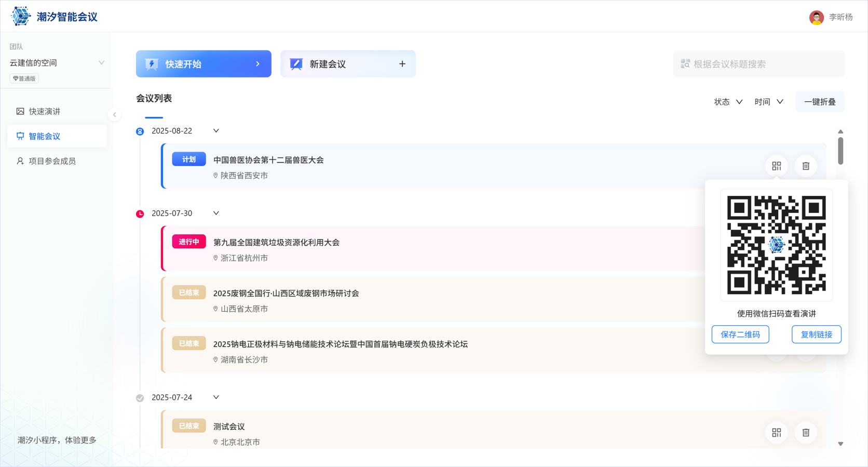This screenshot has width=868, height=467.
Task: Click the 快速开始 button
Action: click(x=204, y=64)
